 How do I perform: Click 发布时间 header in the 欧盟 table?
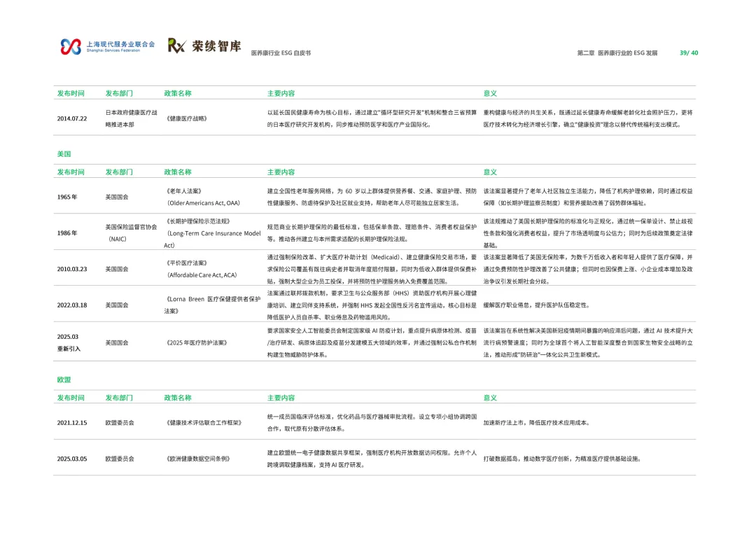click(x=71, y=398)
